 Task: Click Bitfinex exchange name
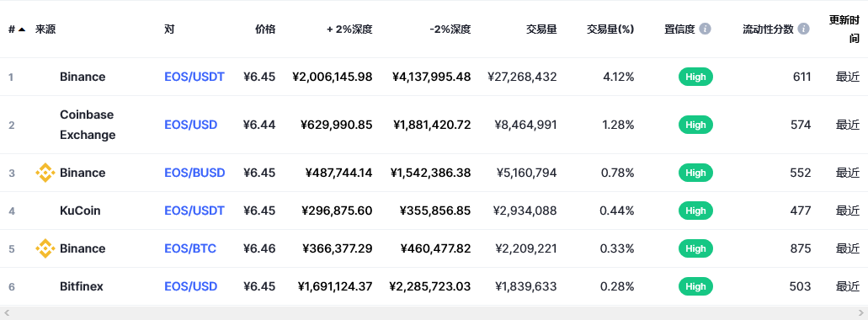tap(82, 286)
